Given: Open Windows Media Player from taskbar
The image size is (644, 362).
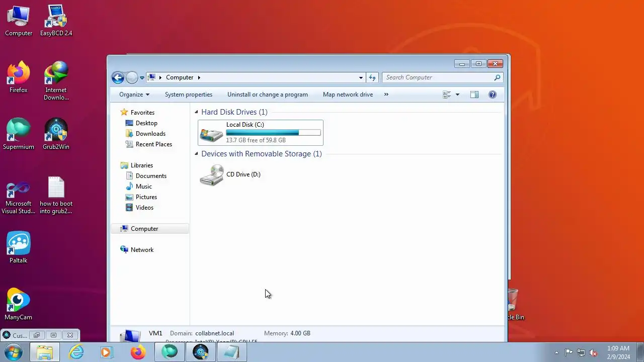Looking at the screenshot, I should [106, 352].
